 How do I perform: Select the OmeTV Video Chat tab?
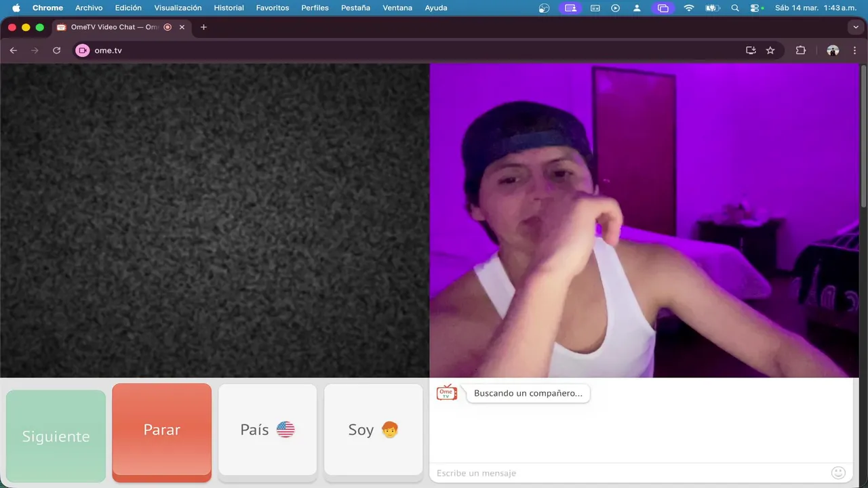pyautogui.click(x=122, y=27)
